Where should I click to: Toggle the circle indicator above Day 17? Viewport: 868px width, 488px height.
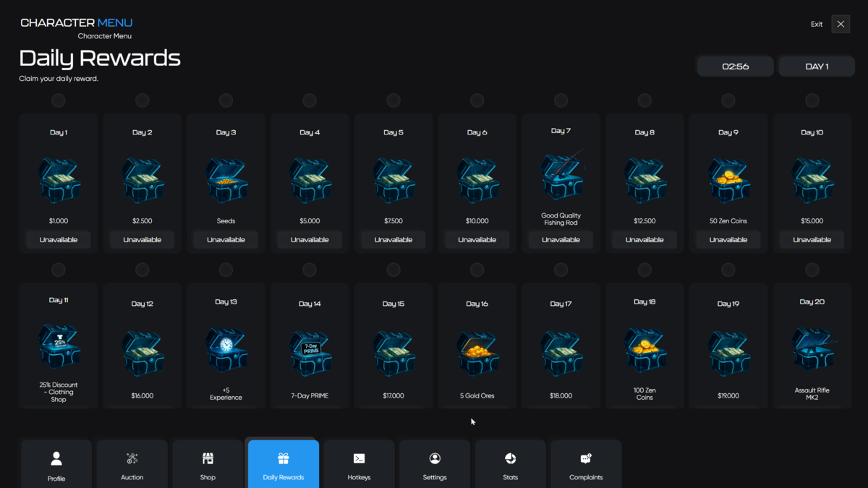pyautogui.click(x=561, y=270)
